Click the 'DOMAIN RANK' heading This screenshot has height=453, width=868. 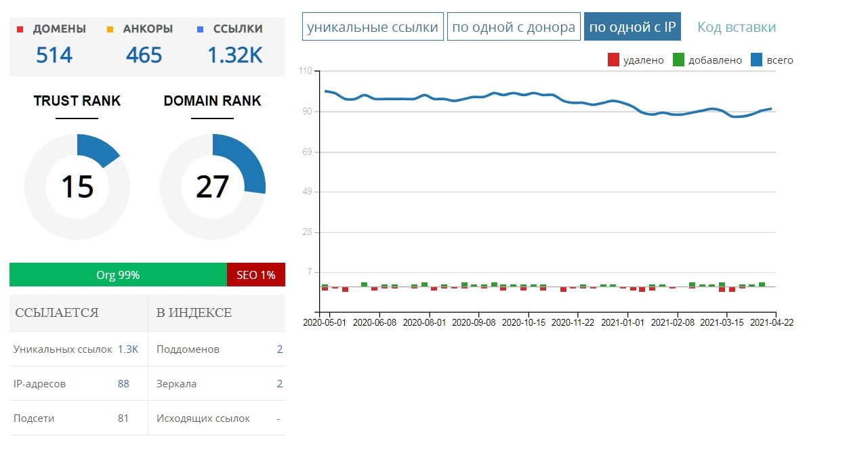[x=213, y=101]
